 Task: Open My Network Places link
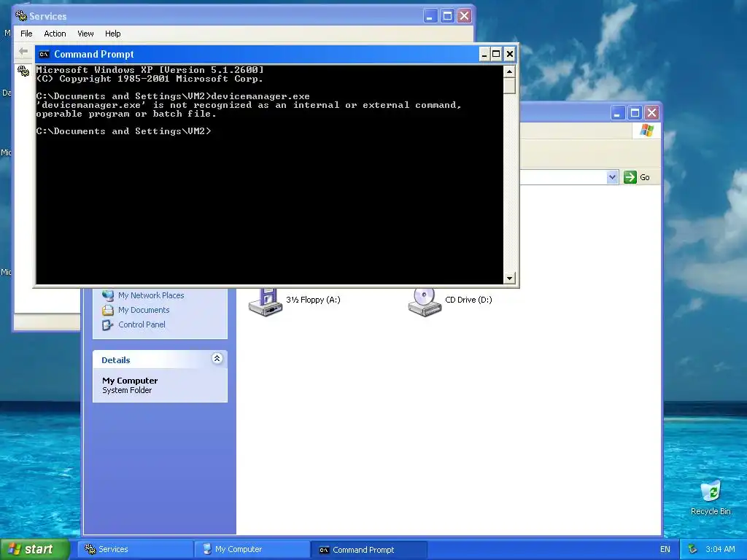click(151, 295)
